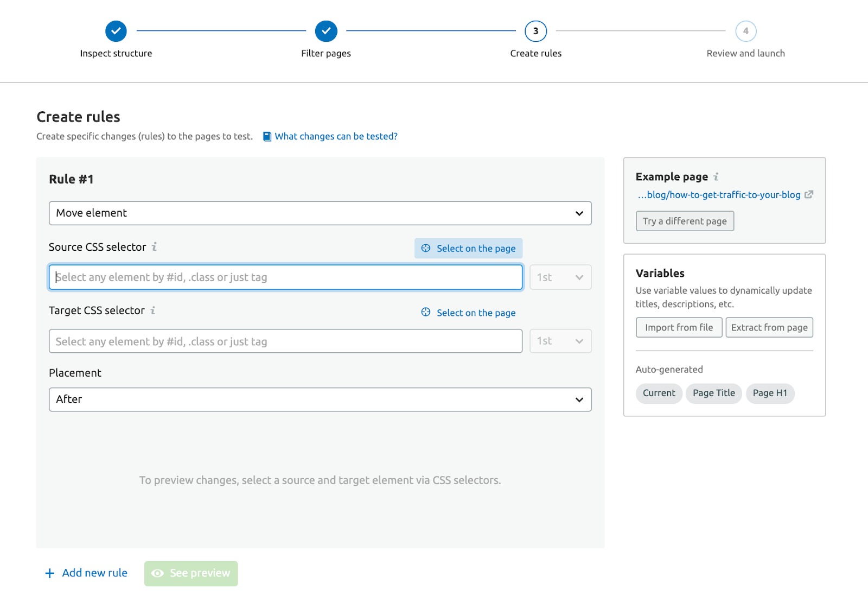868x603 pixels.
Task: Click the Placement label
Action: [75, 373]
